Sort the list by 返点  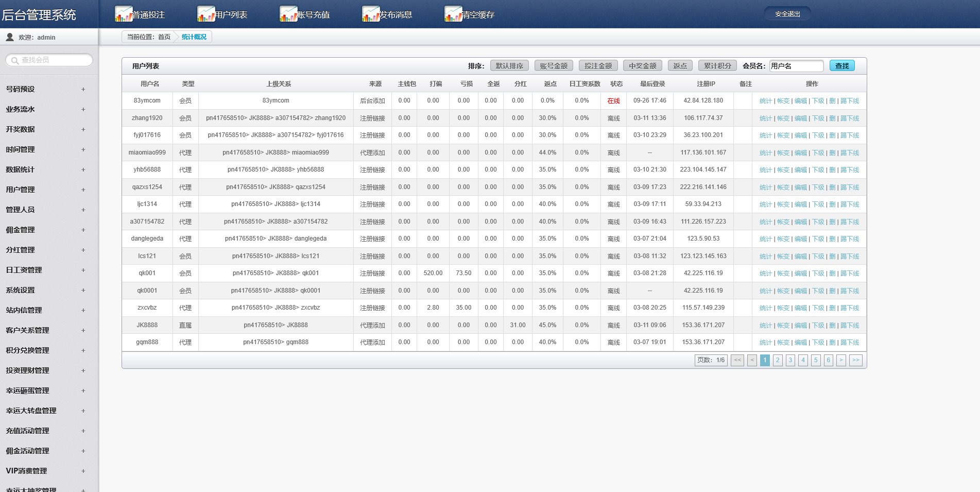coord(680,66)
